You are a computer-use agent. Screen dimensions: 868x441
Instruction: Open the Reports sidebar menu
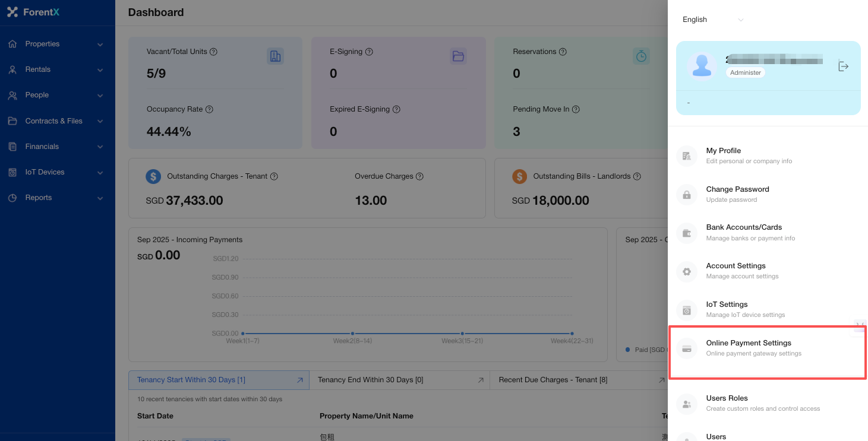pos(57,198)
